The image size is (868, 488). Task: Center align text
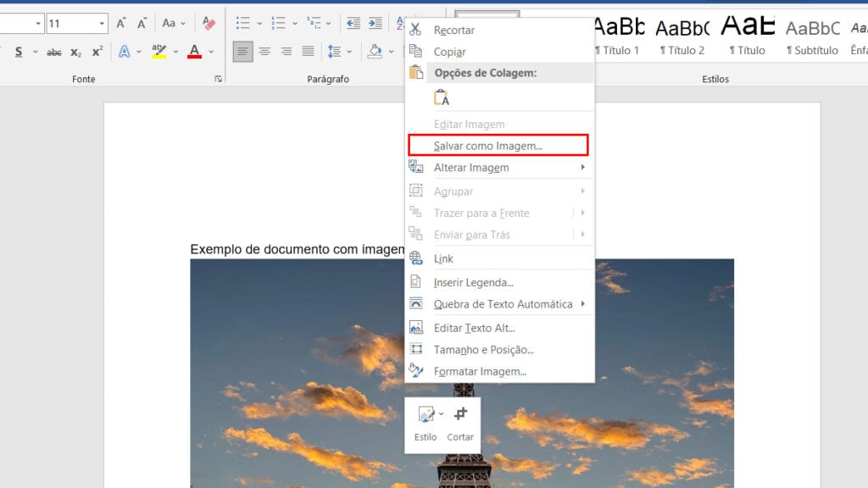tap(264, 52)
